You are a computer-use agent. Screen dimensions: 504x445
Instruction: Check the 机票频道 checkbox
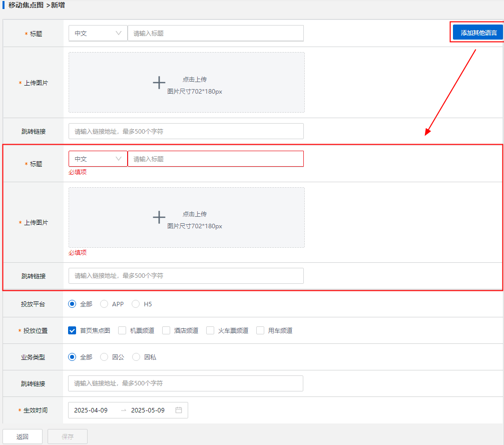(x=122, y=330)
